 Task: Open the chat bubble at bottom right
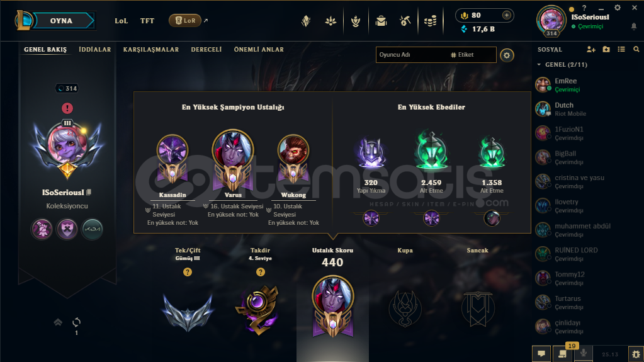pyautogui.click(x=542, y=354)
